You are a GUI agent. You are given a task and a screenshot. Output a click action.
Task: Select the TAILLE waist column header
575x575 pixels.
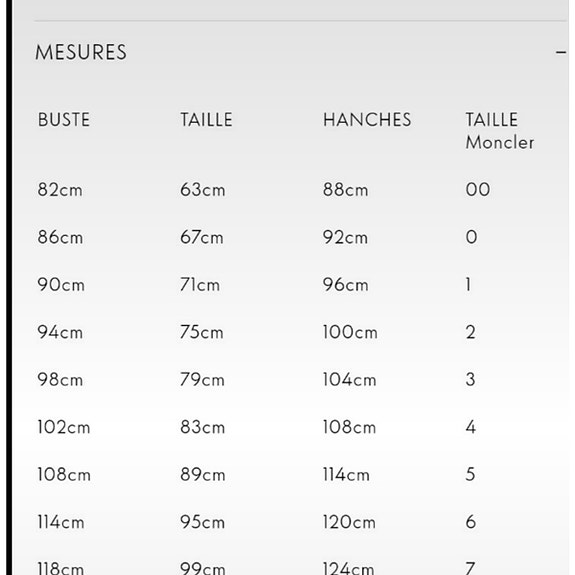coord(206,120)
